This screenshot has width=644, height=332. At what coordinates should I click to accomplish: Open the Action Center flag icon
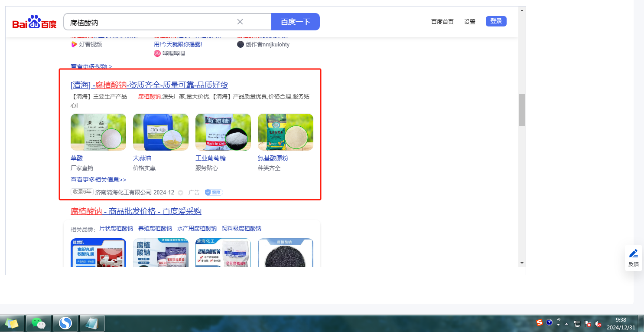[588, 323]
